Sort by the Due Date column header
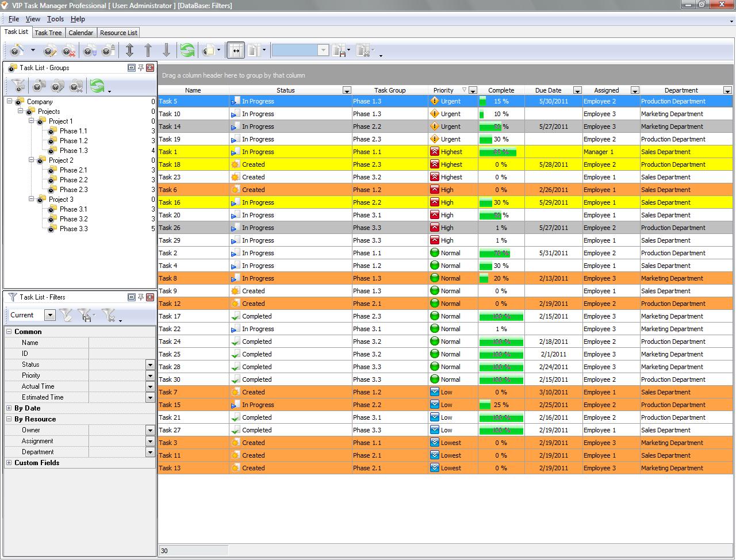The image size is (736, 560). click(547, 90)
